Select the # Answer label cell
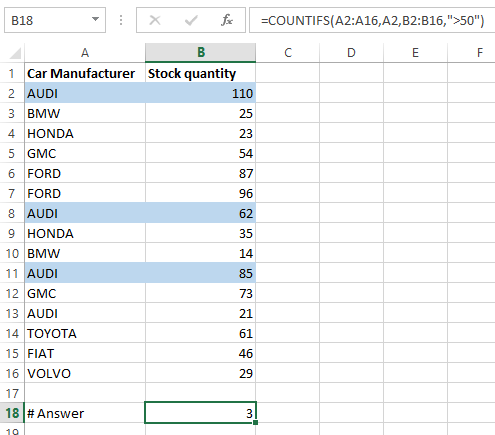The image size is (495, 435). coord(85,413)
